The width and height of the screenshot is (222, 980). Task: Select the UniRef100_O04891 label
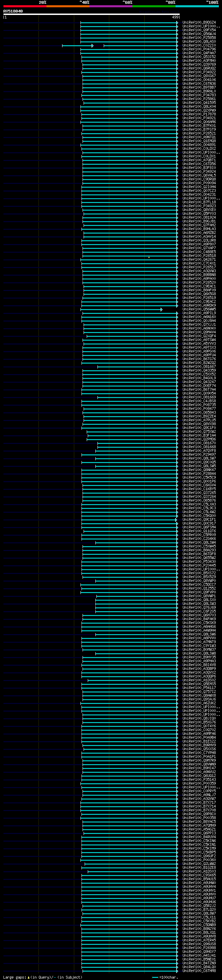(x=199, y=145)
